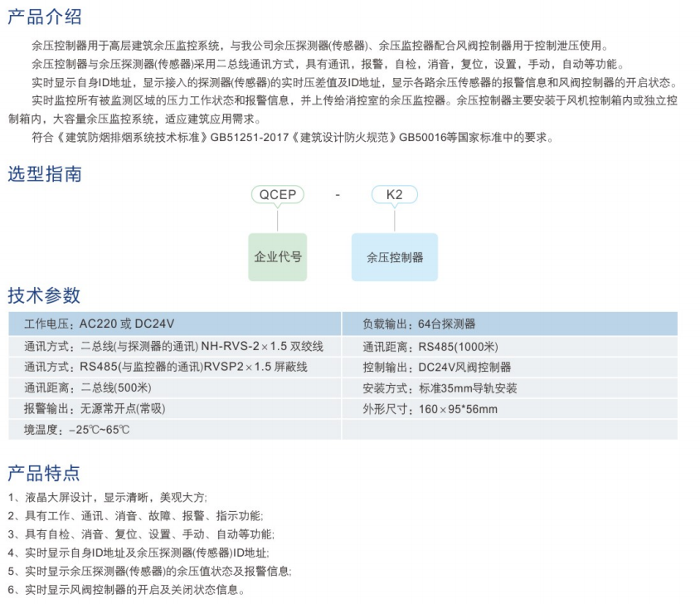Click feature item 6 about 风阀控制器 status
The width and height of the screenshot is (700, 604).
(126, 590)
